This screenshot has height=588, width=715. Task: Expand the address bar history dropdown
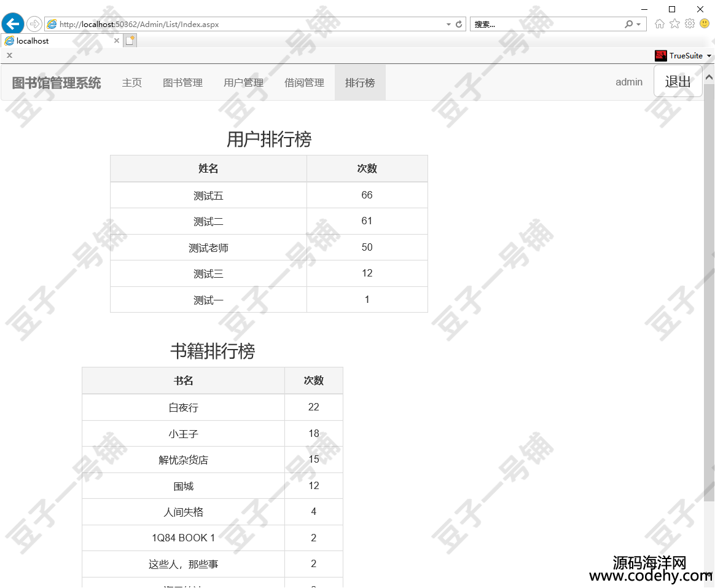[448, 25]
